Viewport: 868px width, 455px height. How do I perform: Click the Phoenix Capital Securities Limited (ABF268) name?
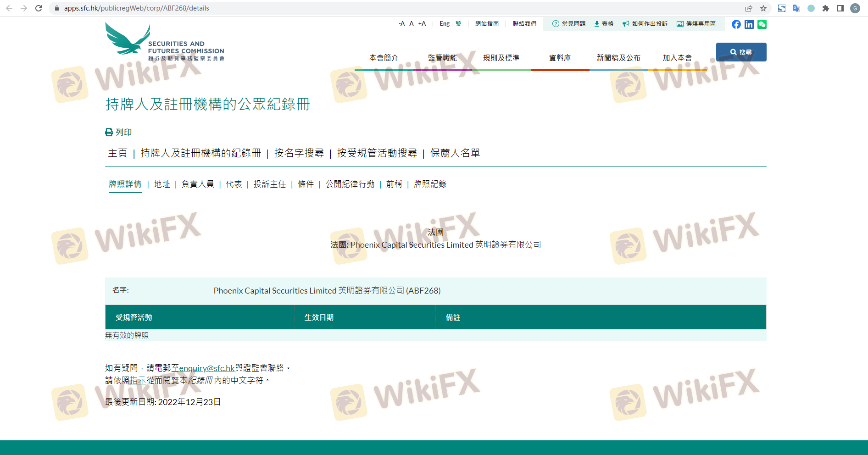tap(327, 291)
